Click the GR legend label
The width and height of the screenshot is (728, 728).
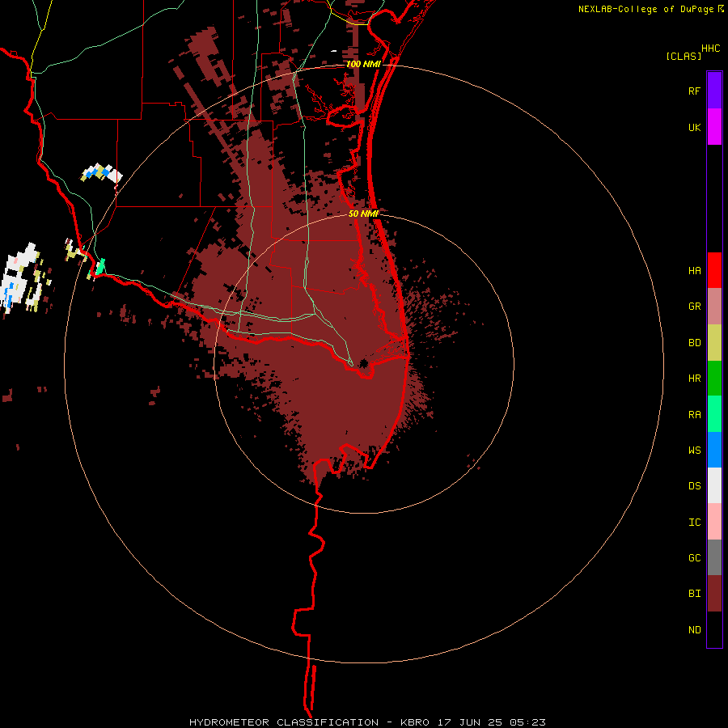694,307
